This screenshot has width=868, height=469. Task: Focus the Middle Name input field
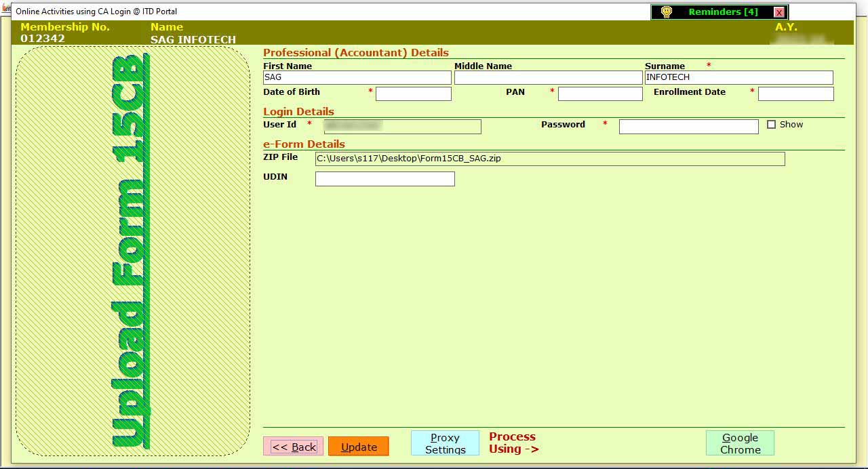pos(548,78)
